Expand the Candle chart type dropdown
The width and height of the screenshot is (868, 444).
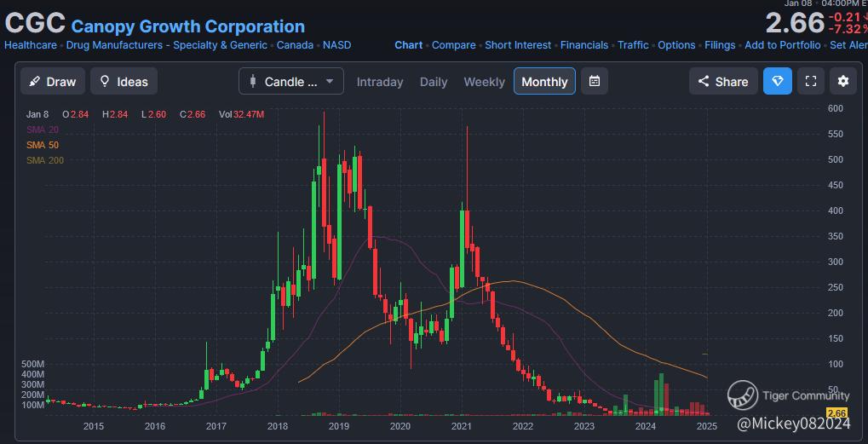point(291,81)
